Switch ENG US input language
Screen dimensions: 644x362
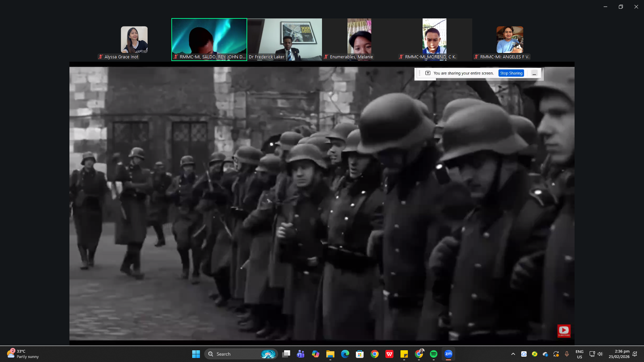tap(579, 354)
